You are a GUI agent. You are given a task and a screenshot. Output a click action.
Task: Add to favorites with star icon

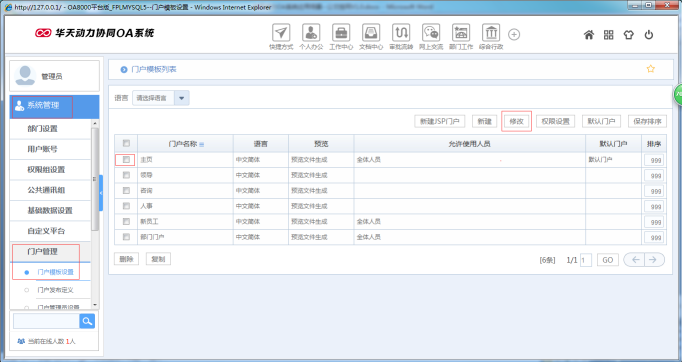651,69
